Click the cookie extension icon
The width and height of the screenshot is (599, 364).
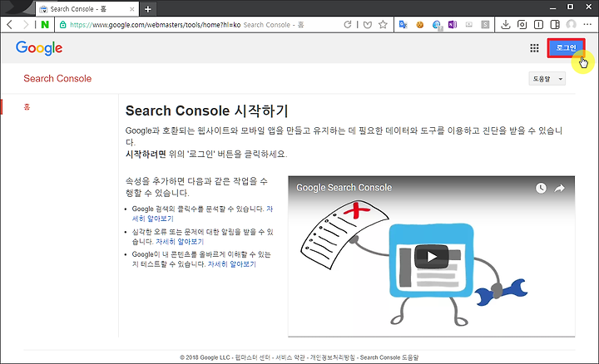[420, 25]
